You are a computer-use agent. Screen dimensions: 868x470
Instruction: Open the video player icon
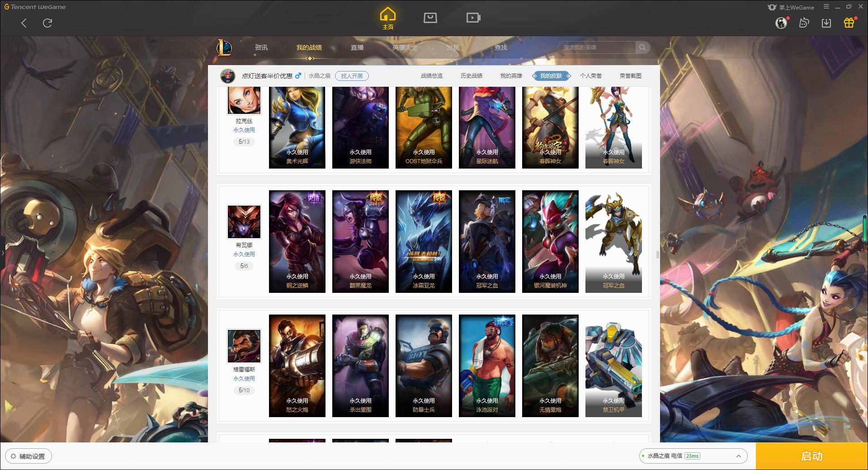pos(473,18)
